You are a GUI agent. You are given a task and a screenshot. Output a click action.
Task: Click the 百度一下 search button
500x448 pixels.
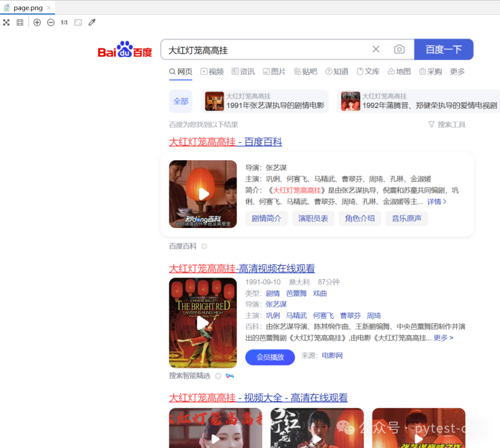tap(444, 50)
